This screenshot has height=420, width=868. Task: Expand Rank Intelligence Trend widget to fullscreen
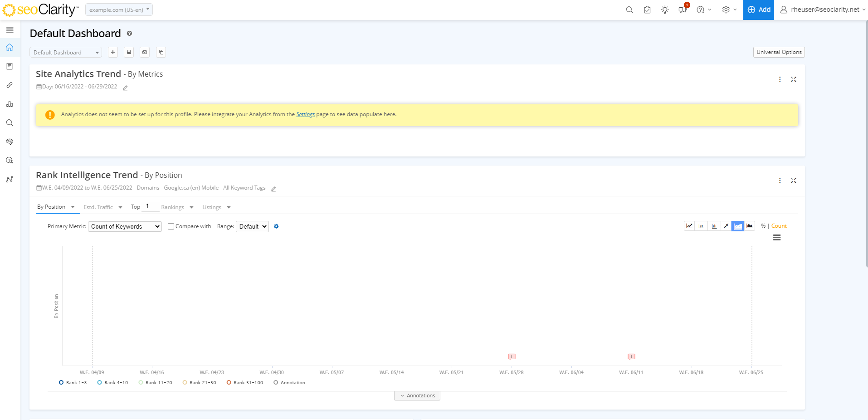tap(794, 181)
